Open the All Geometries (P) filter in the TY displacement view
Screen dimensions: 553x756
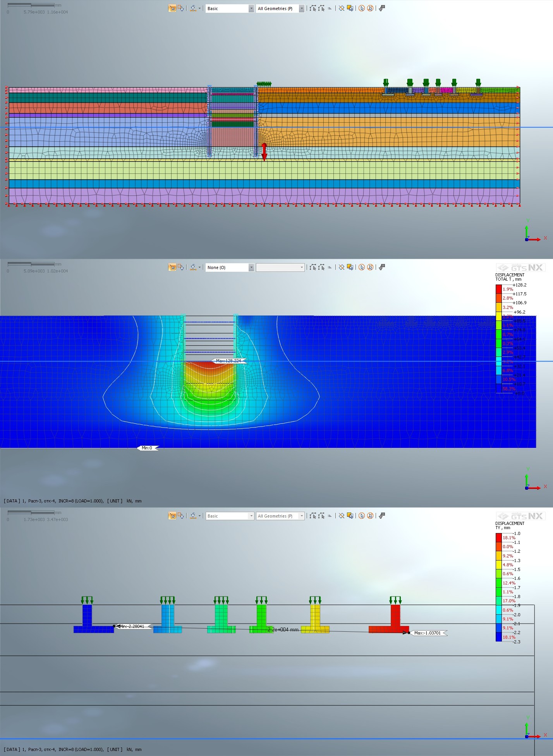pyautogui.click(x=280, y=516)
